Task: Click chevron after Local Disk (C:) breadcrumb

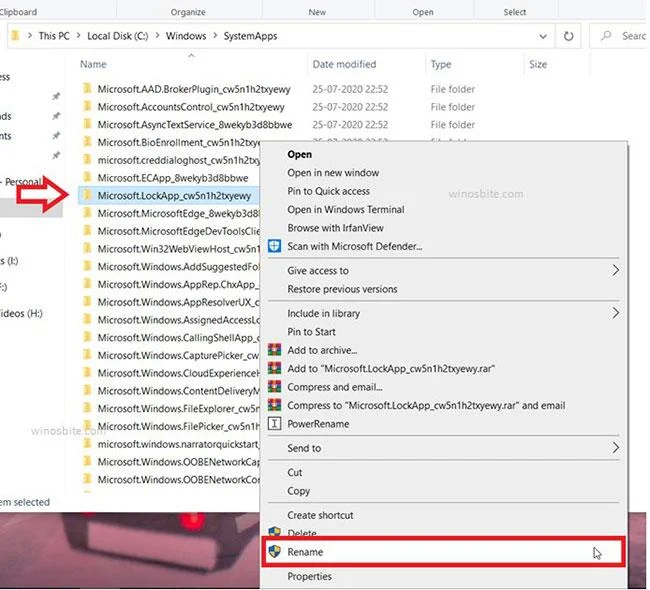Action: [x=158, y=36]
